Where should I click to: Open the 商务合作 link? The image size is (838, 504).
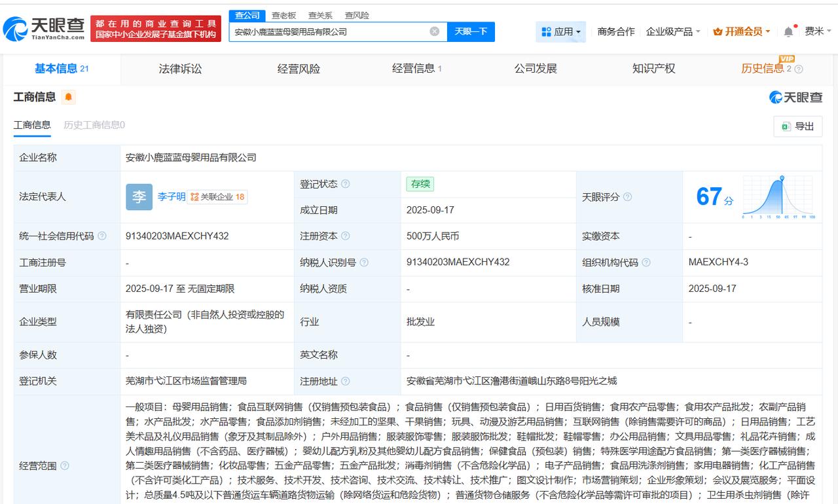pos(616,31)
